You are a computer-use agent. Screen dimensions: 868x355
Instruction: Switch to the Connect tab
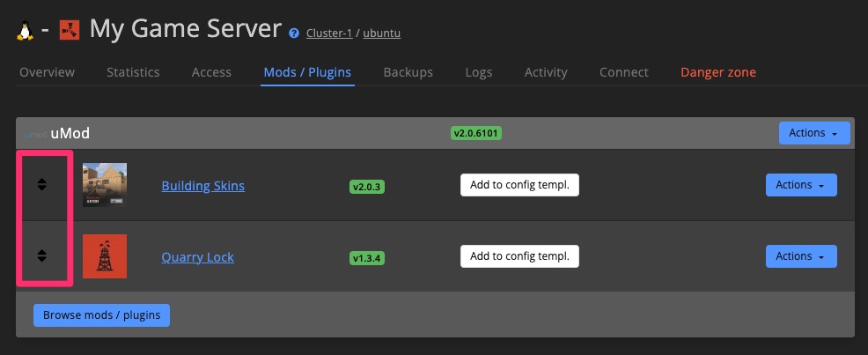point(624,72)
